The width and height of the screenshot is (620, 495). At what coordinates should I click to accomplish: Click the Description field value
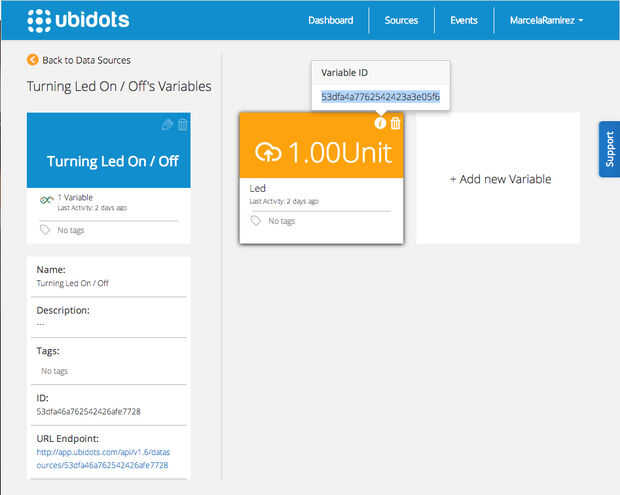pos(41,324)
